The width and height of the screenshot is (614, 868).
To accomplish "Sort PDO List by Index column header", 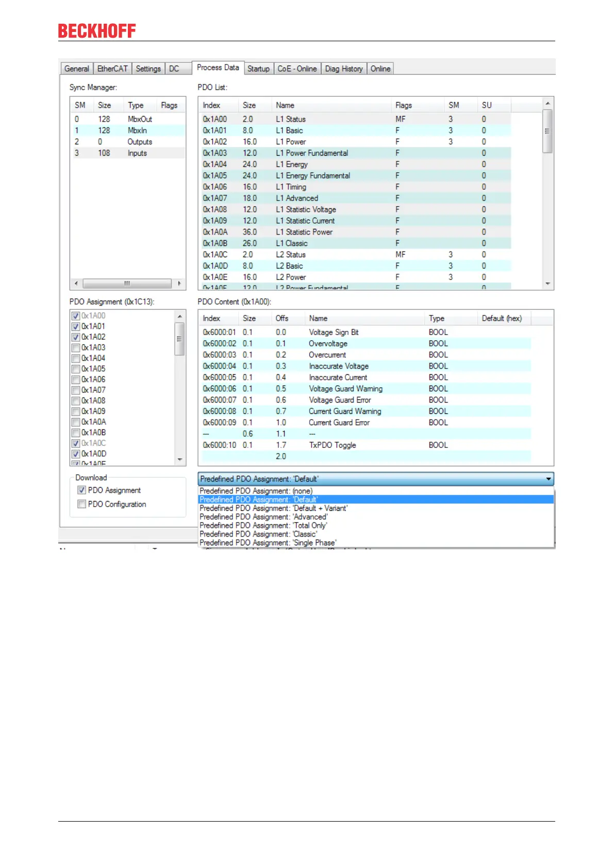I will click(219, 105).
